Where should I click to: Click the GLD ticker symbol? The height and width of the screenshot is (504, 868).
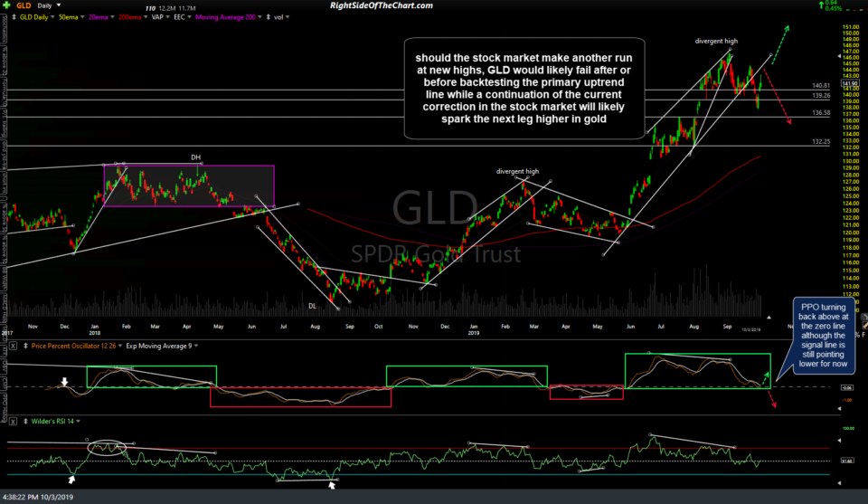pyautogui.click(x=24, y=5)
